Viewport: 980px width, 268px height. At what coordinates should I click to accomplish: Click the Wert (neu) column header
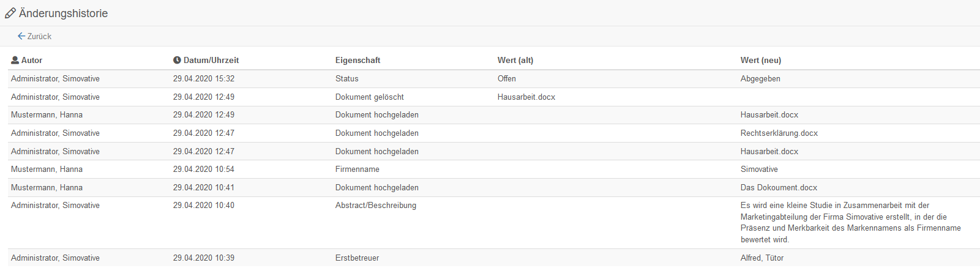pos(761,60)
